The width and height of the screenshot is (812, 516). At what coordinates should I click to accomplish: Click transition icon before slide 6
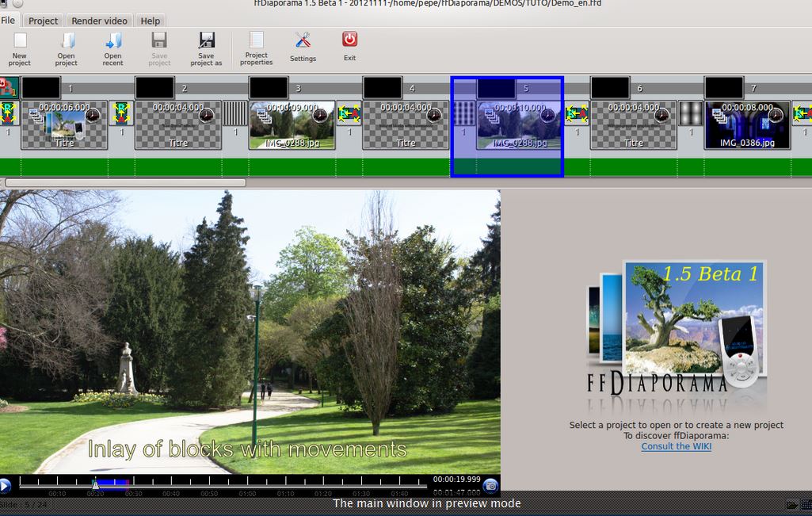click(x=577, y=113)
